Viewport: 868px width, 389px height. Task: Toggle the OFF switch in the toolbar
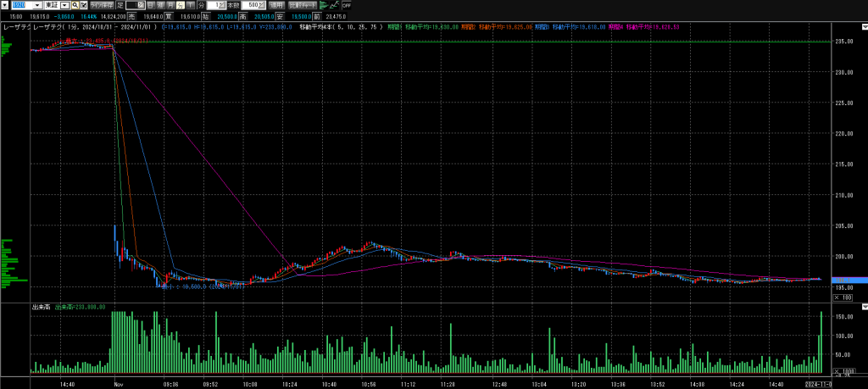coord(346,5)
